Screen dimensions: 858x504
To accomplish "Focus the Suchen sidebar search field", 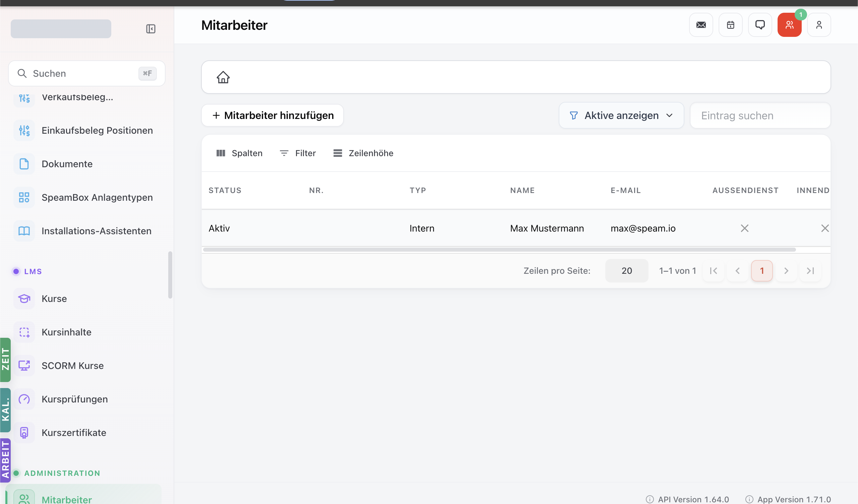I will point(87,73).
